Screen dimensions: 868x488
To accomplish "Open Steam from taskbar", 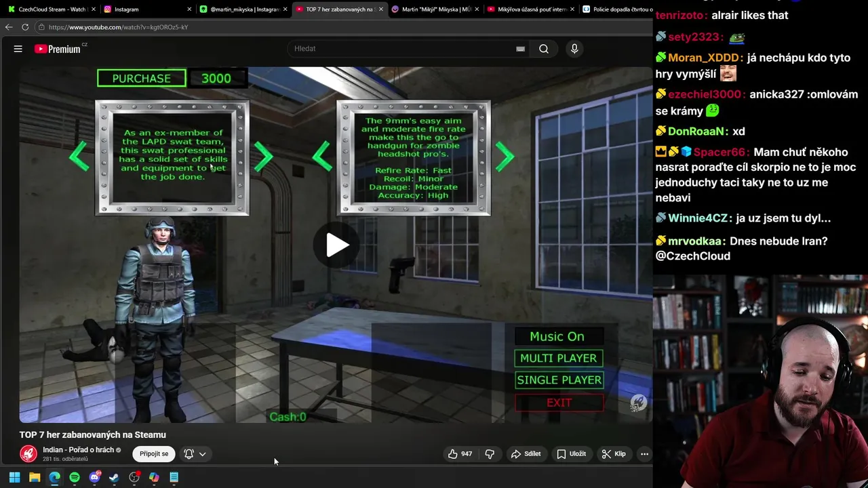I will [114, 477].
